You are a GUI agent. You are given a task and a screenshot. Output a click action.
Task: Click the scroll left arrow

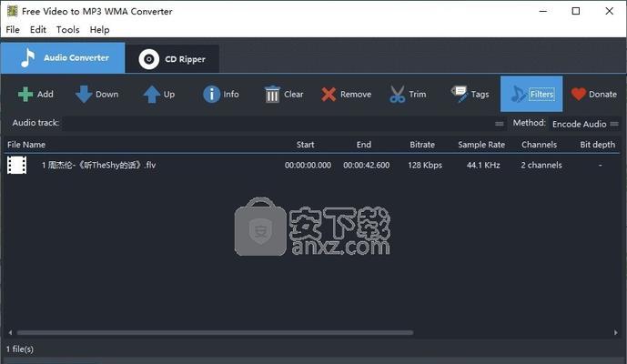coord(10,332)
